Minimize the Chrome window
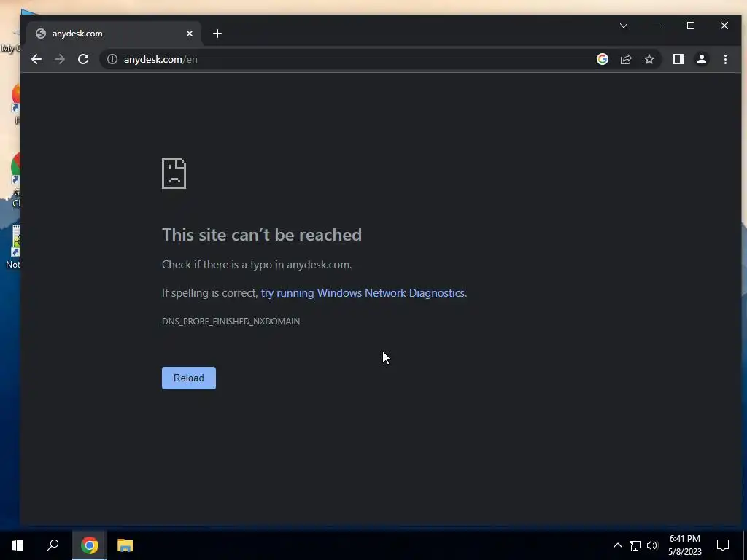The width and height of the screenshot is (747, 560). click(657, 26)
